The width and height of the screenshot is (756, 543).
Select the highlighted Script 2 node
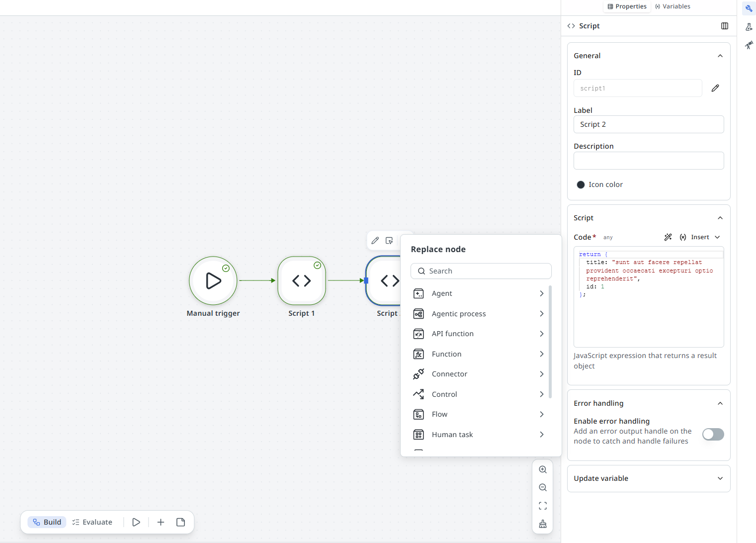point(384,280)
